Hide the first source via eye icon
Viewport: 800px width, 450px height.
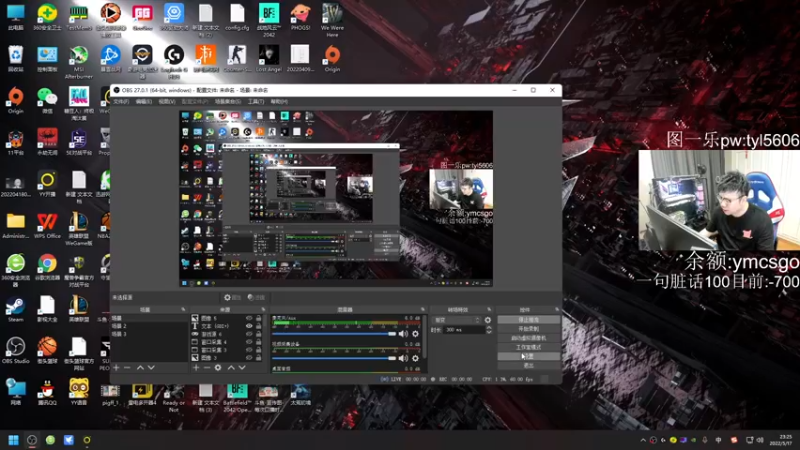(x=249, y=319)
